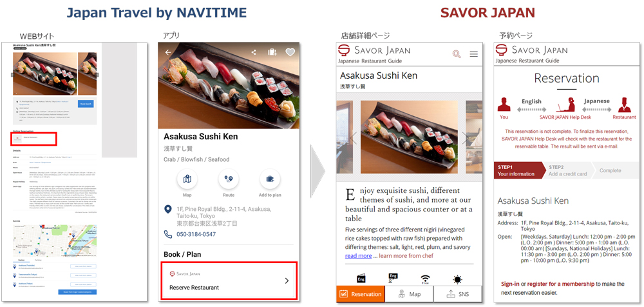Screen dimensions: 644x307
Task: Follow the read more link
Action: coord(358,255)
